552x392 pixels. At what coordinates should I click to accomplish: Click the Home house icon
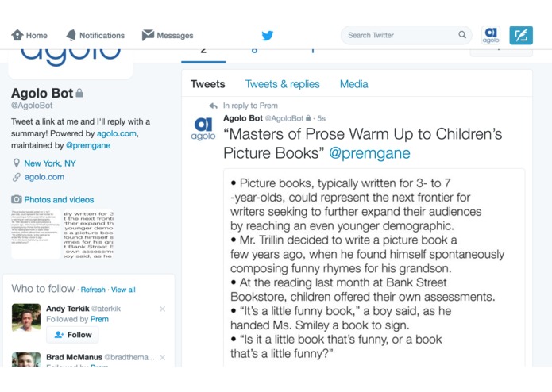(17, 35)
